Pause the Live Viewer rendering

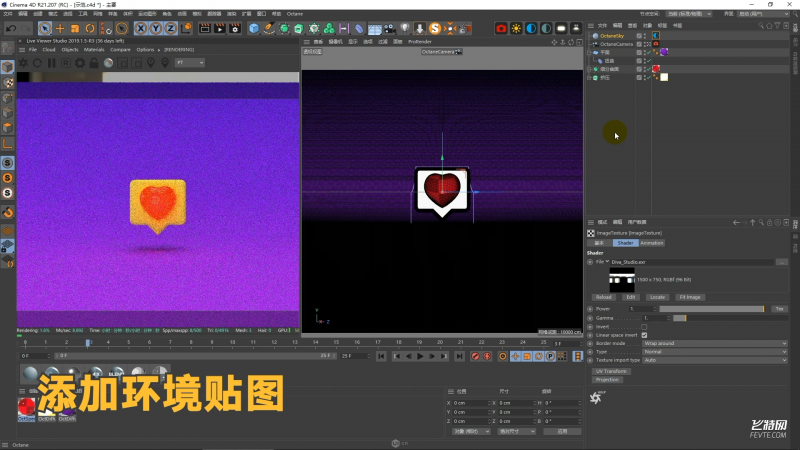52,63
